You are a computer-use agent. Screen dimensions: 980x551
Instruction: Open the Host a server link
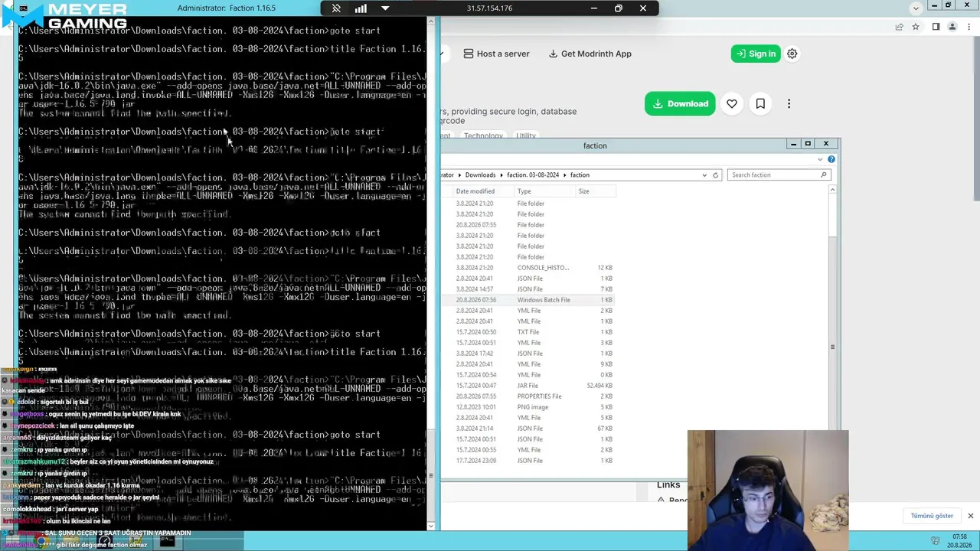(496, 54)
